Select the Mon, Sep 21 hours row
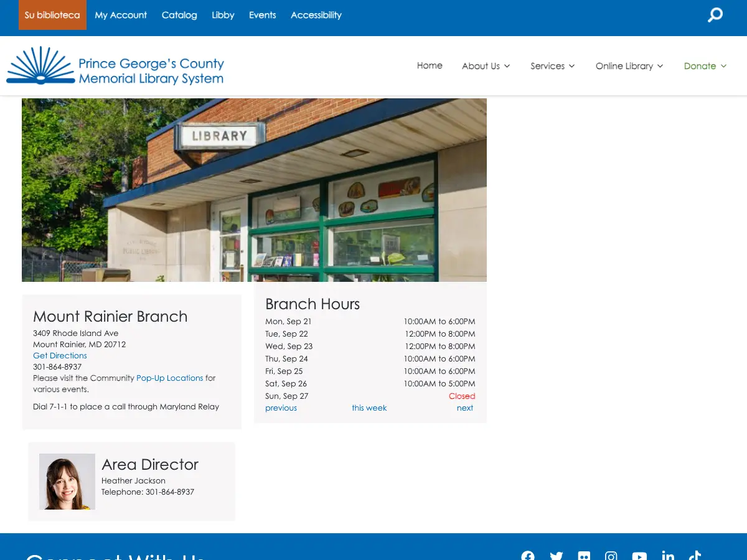Viewport: 747px width, 560px height. tap(370, 322)
